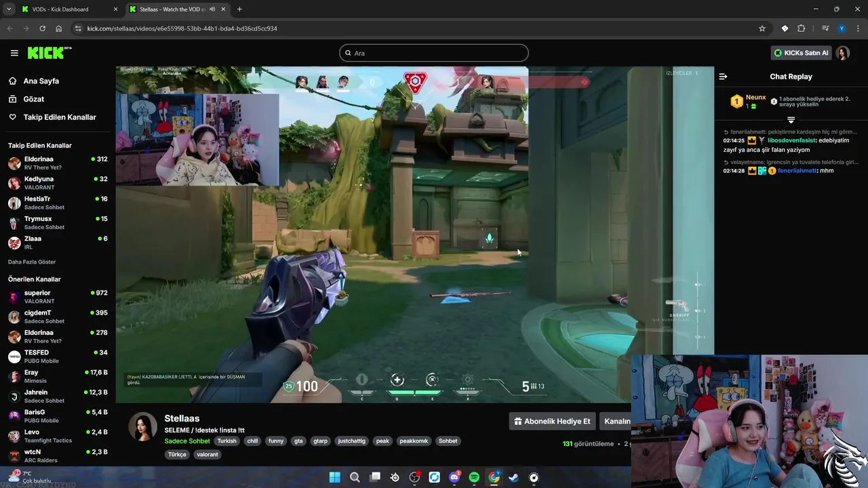
Task: Switch to Stellaas VOD browser tab
Action: [x=178, y=9]
